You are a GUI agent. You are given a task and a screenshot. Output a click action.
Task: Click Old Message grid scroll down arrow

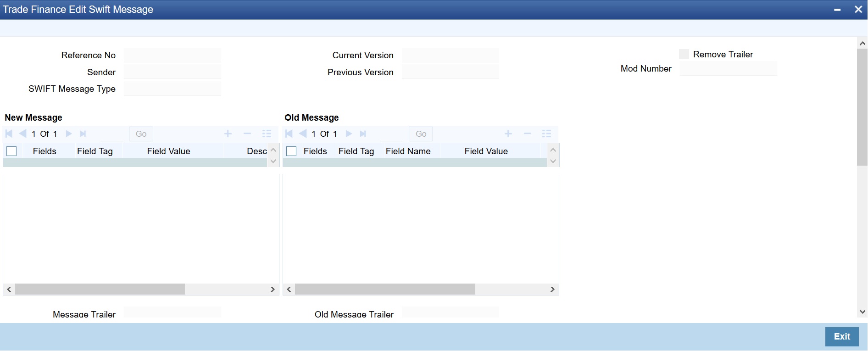553,161
